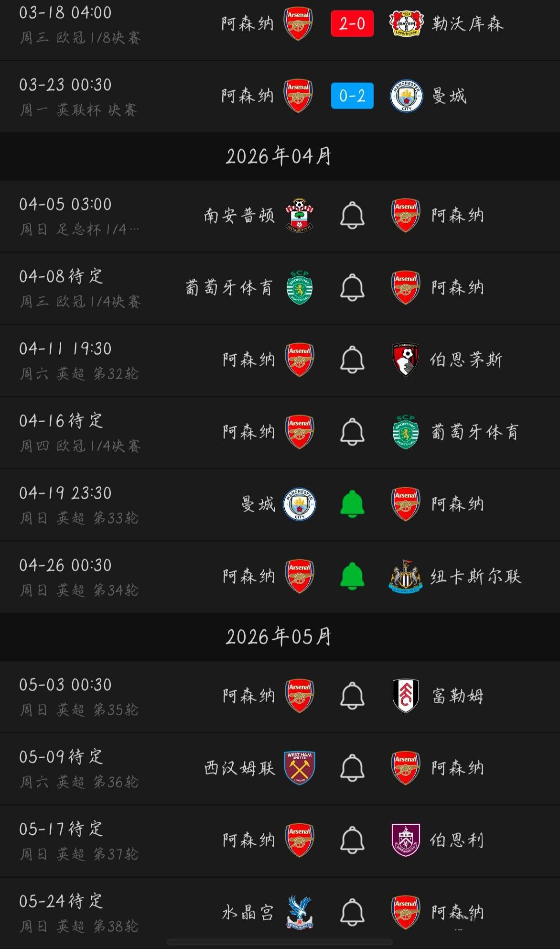The height and width of the screenshot is (949, 560).
Task: Disable green bell for Man City match
Action: [x=352, y=504]
